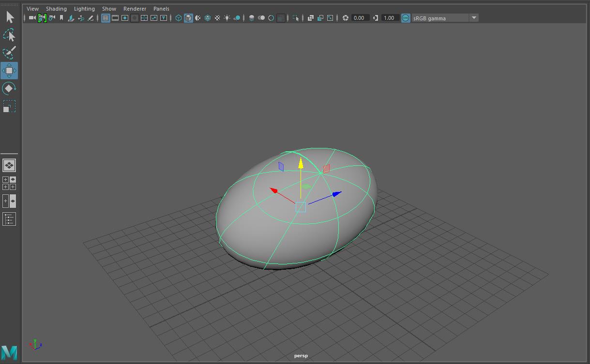Switch viewport to Wireframe shading
This screenshot has width=590, height=364.
click(179, 18)
